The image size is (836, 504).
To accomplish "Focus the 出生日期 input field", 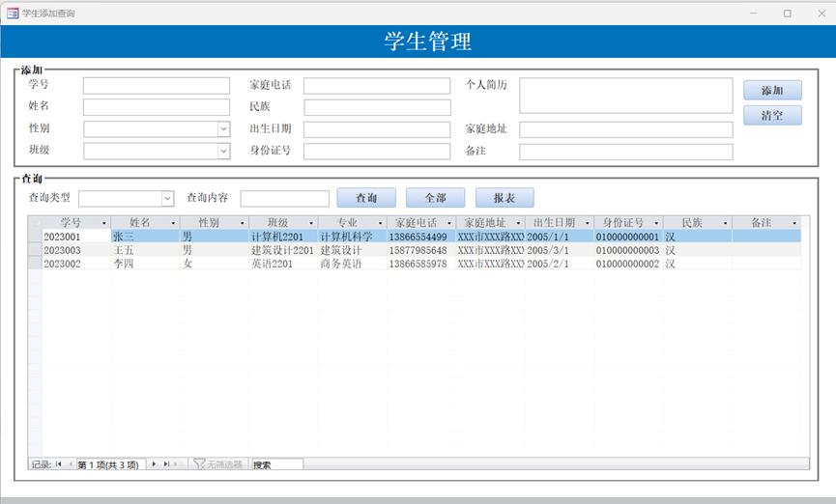I will (377, 129).
